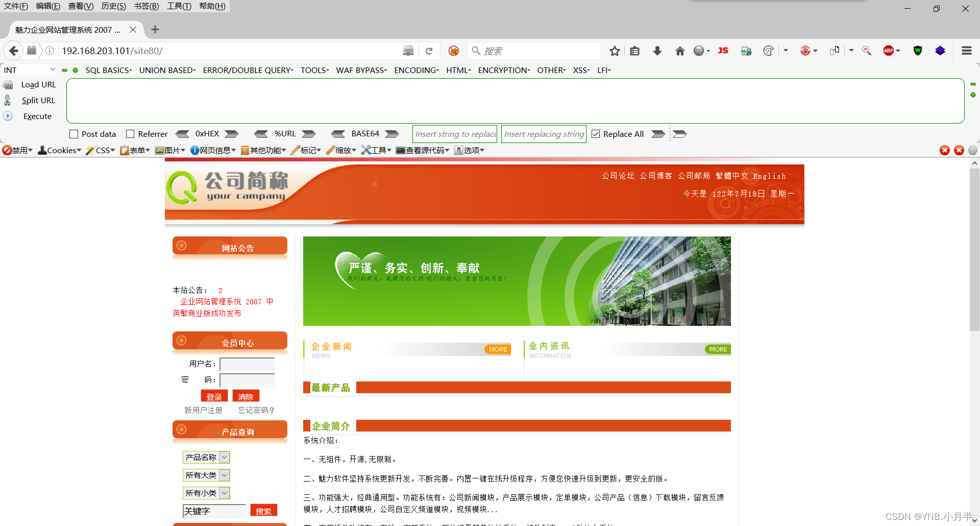Click the page reload icon
This screenshot has width=980, height=526.
pos(429,51)
